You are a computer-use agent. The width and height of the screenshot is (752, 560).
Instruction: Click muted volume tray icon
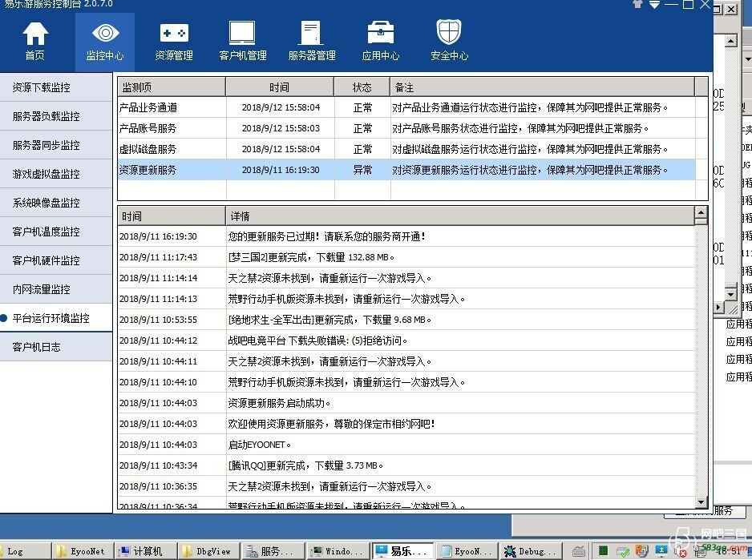680,552
